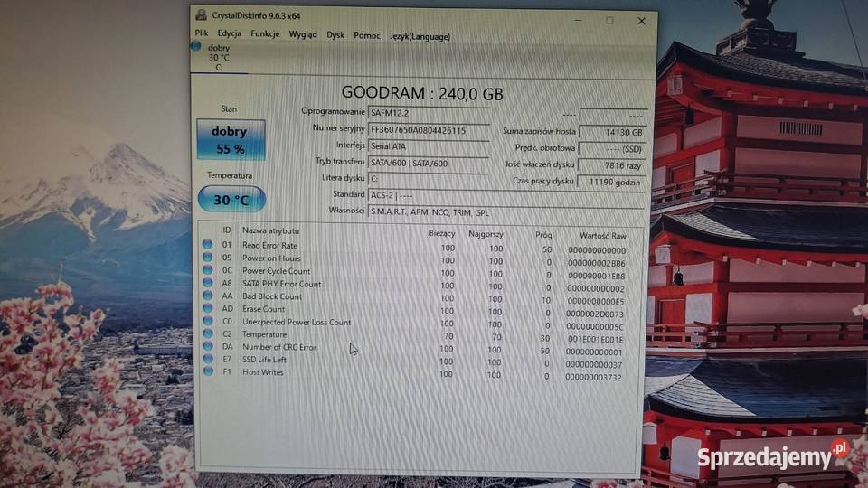
Task: Click the Oprogramowanie firmware field SAFM12.2
Action: coord(428,113)
